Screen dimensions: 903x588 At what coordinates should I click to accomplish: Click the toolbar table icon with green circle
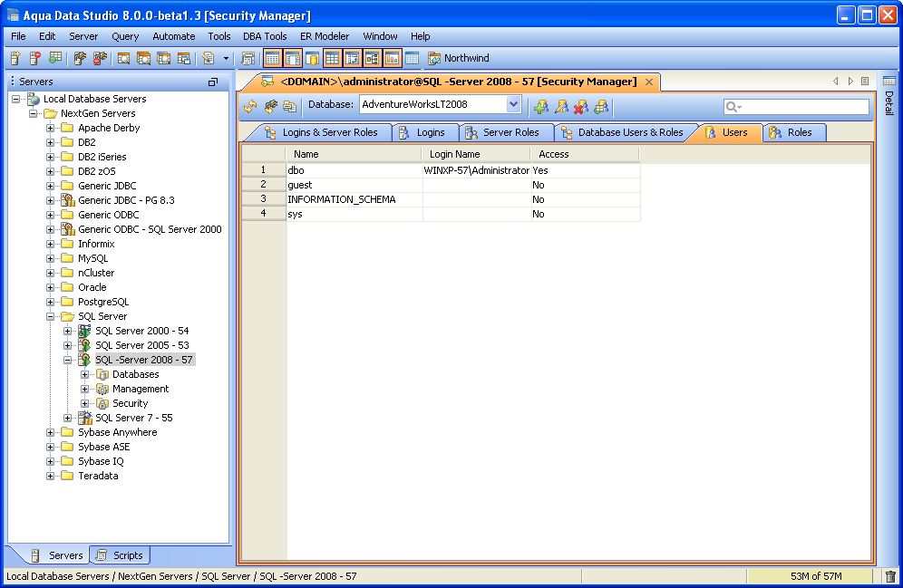(55, 58)
